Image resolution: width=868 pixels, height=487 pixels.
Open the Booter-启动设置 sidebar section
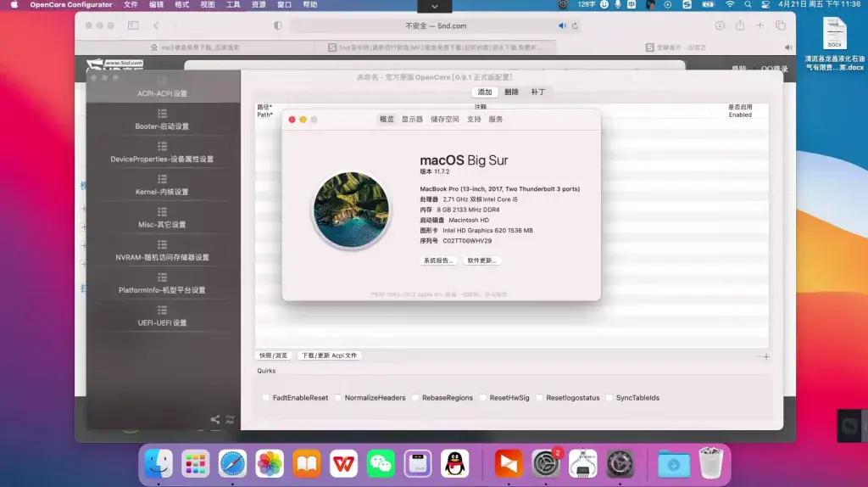point(162,120)
